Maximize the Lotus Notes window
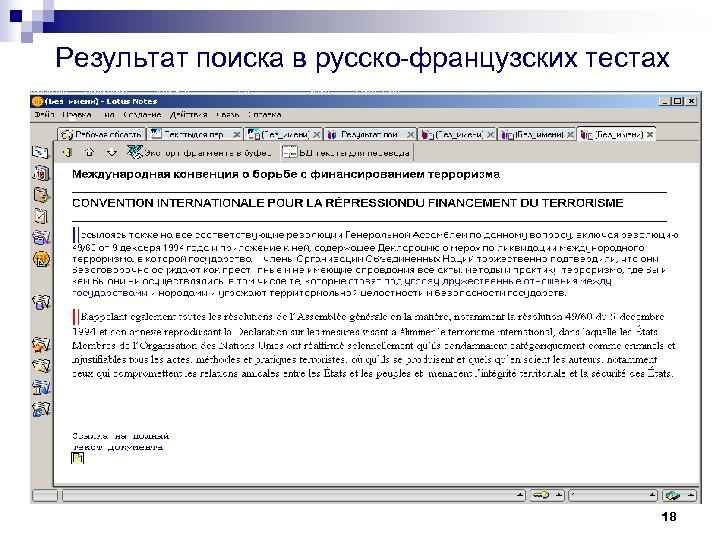This screenshot has height=540, width=720. tap(677, 101)
